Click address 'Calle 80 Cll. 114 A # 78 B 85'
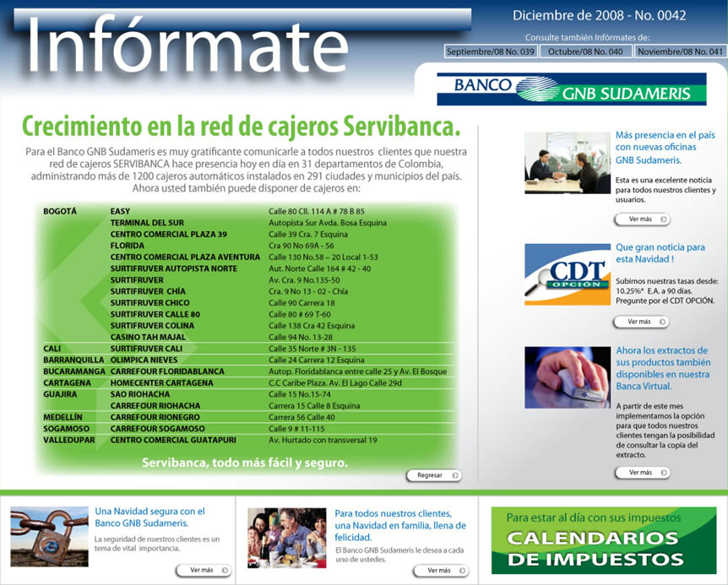Viewport: 728px width, 585px height. (x=317, y=211)
